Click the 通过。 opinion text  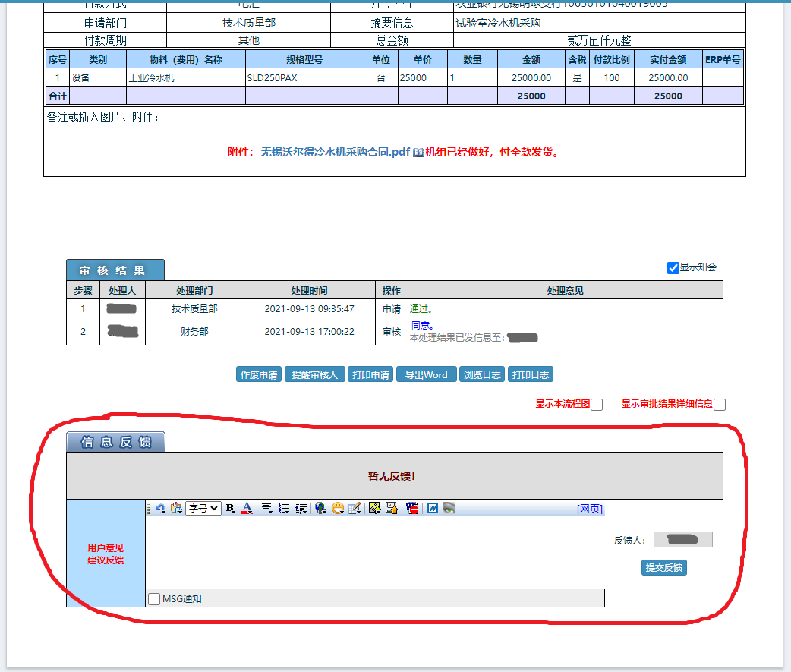point(421,309)
